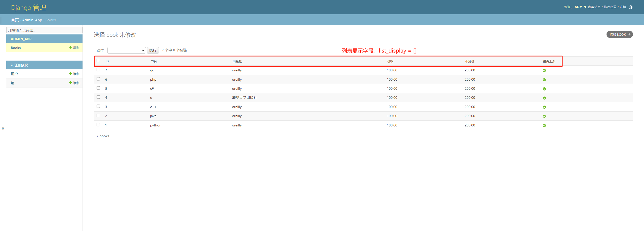The image size is (644, 231).
Task: Click the book name php
Action: (153, 79)
